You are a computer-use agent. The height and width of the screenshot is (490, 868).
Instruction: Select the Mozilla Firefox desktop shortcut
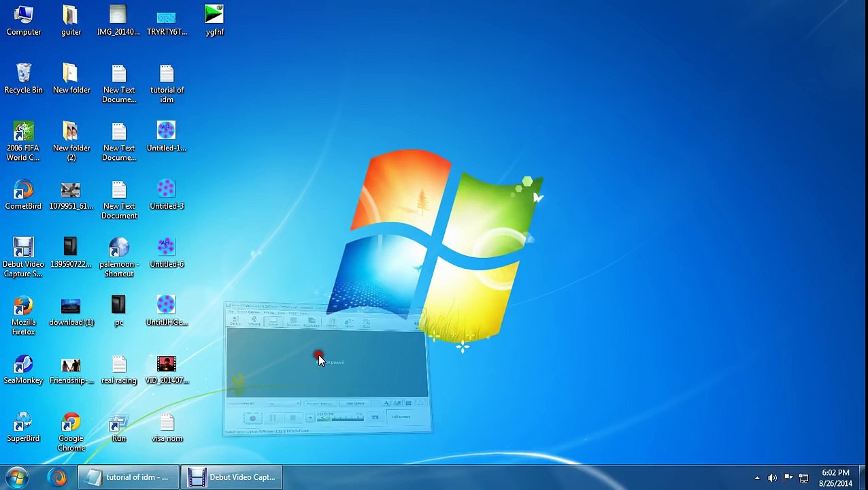[x=23, y=316]
